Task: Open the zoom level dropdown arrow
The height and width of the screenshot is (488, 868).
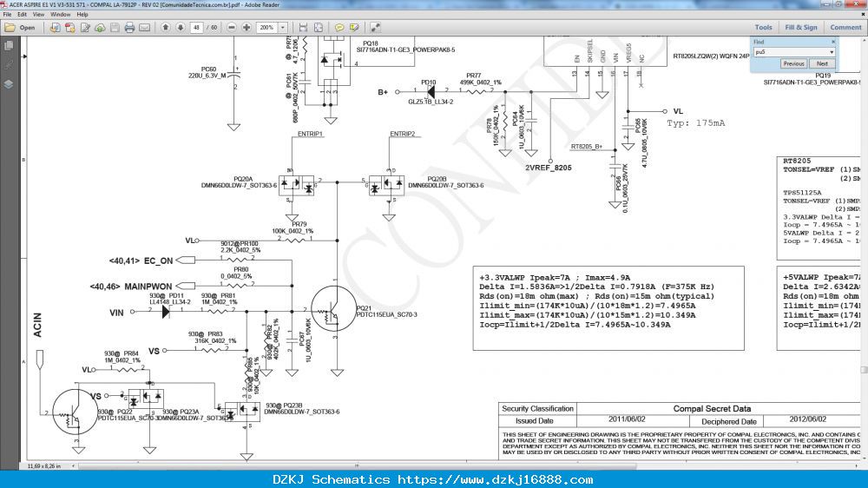Action: (x=283, y=27)
